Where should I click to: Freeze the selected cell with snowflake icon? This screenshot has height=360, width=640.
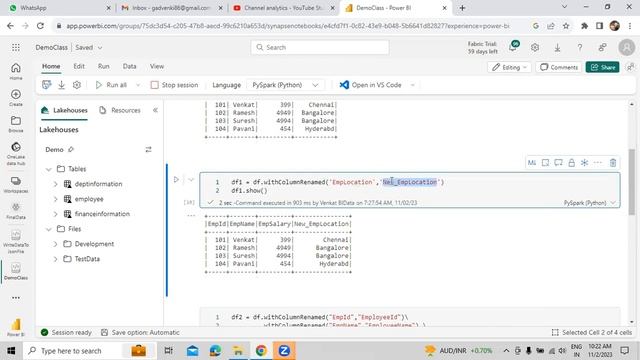584,162
